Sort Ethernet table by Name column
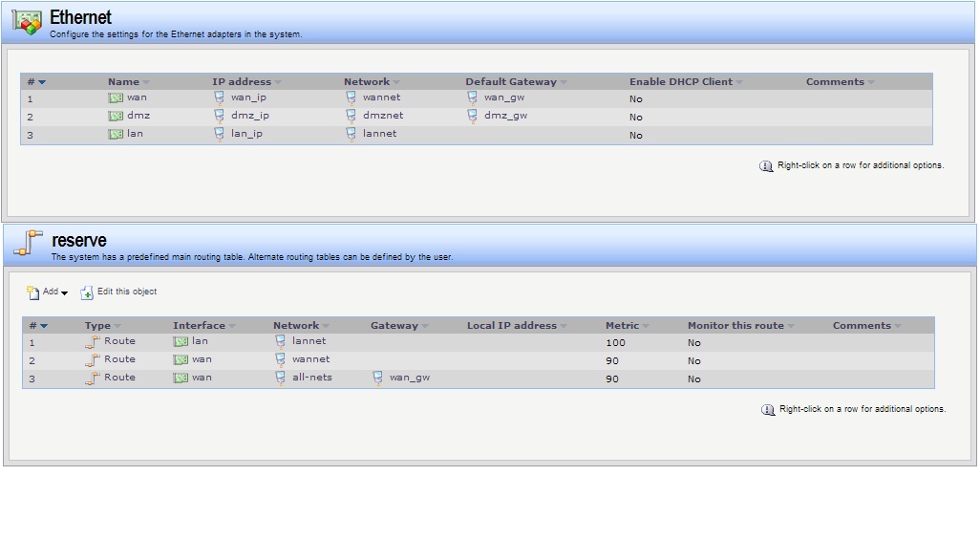The height and width of the screenshot is (541, 980). pos(128,82)
